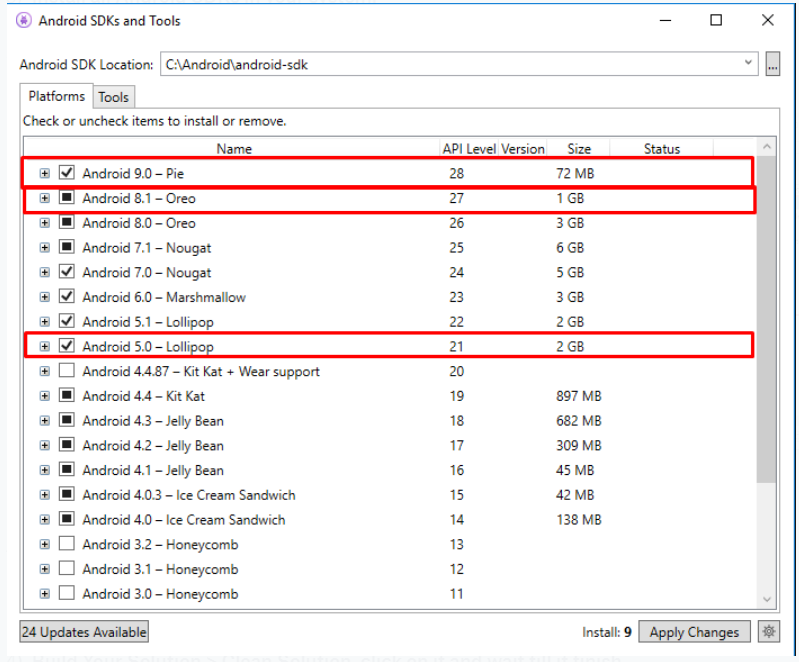This screenshot has width=799, height=662.
Task: Toggle Android 4.0 – Ice Cream Sandwich checkbox
Action: pos(67,519)
